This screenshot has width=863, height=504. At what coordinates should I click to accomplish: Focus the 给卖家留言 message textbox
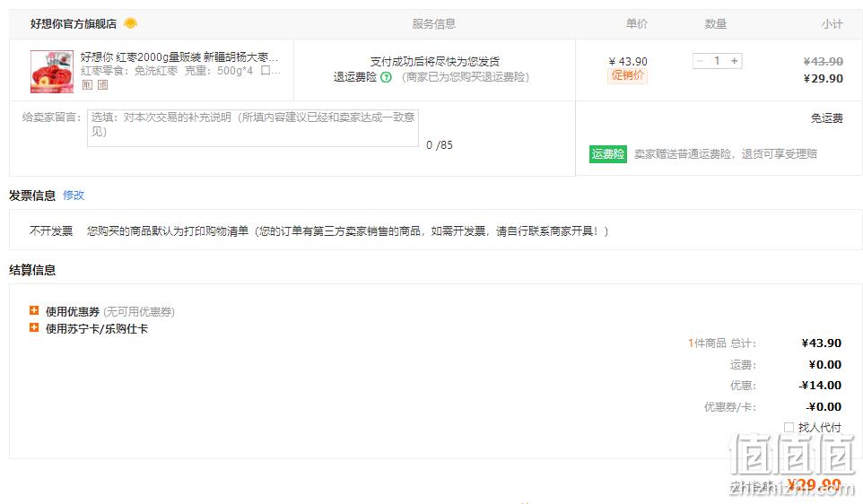click(253, 128)
